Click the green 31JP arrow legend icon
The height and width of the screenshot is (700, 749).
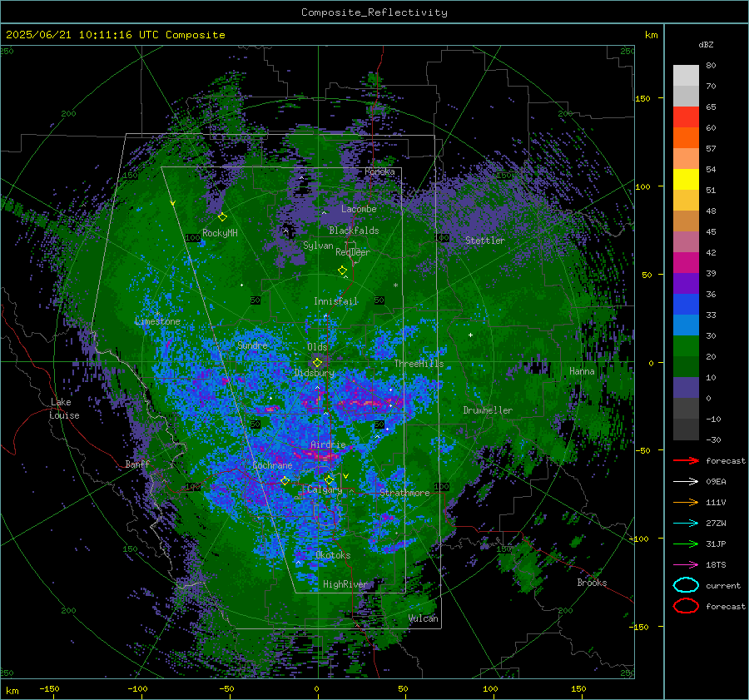[686, 544]
